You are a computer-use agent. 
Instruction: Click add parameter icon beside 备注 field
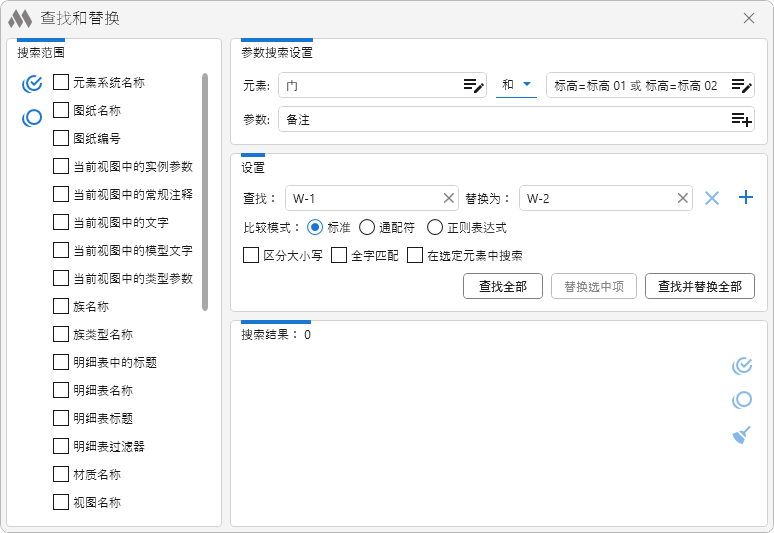[x=741, y=120]
